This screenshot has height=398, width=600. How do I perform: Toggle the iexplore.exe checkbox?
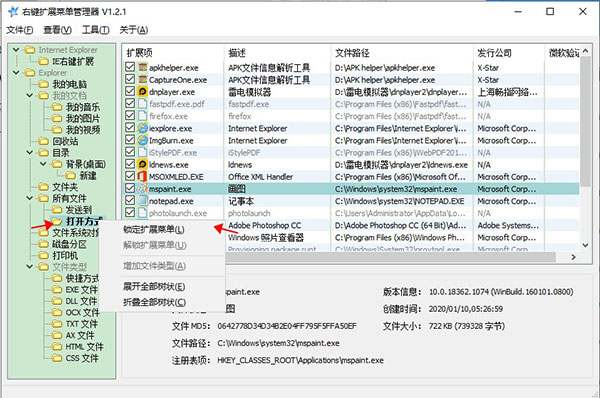[x=130, y=128]
